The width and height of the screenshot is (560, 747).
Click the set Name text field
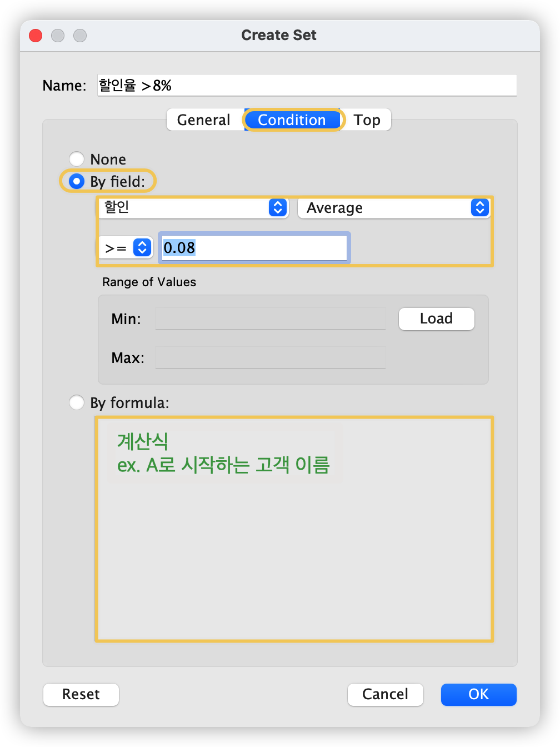pos(307,85)
